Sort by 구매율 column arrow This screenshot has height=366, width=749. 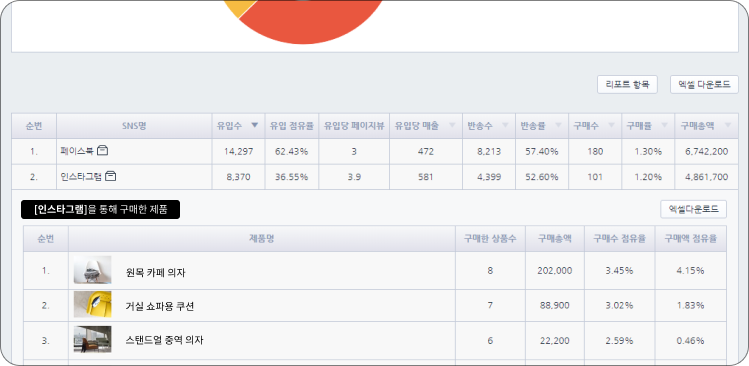click(664, 125)
